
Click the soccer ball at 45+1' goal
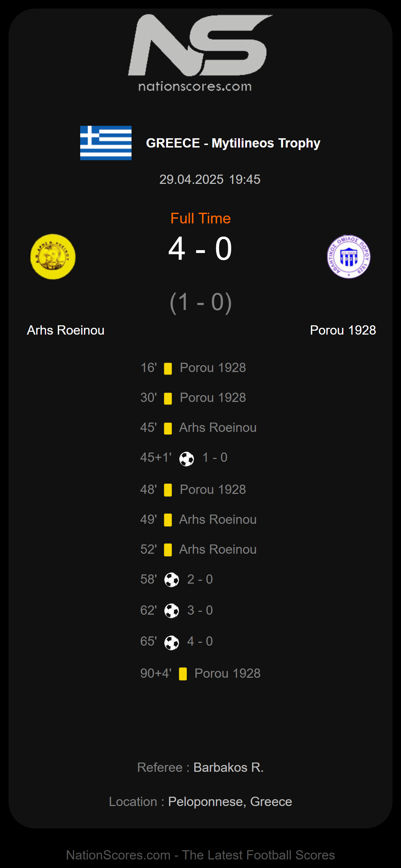(x=186, y=459)
